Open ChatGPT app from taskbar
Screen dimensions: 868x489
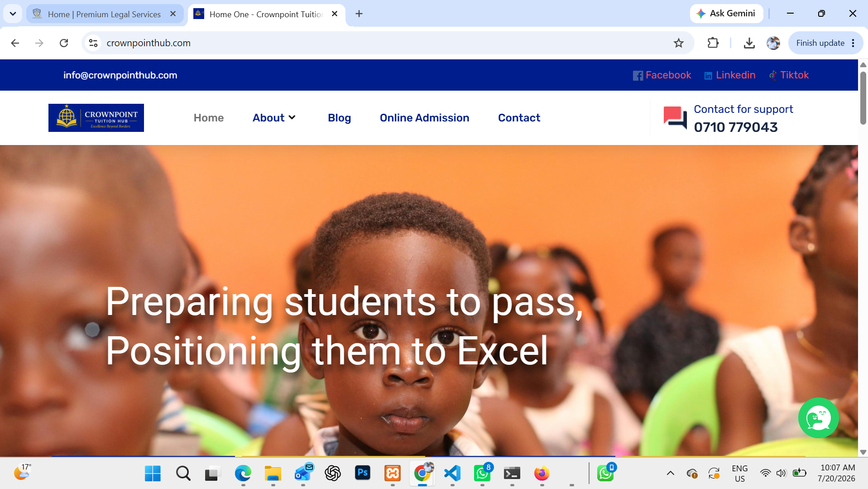pyautogui.click(x=333, y=474)
